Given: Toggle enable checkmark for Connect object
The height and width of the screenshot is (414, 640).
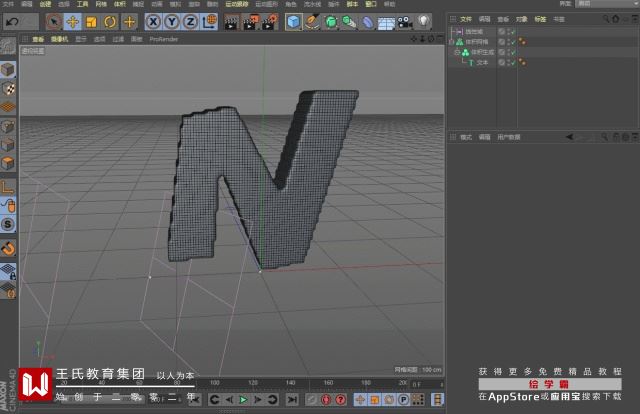Looking at the screenshot, I should 513,31.
